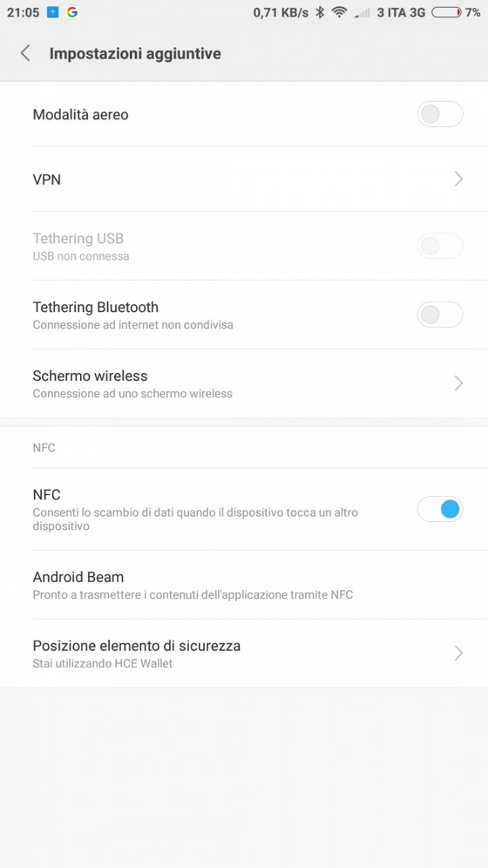Tap the Posizione elemento di sicurezza text

pos(137,646)
